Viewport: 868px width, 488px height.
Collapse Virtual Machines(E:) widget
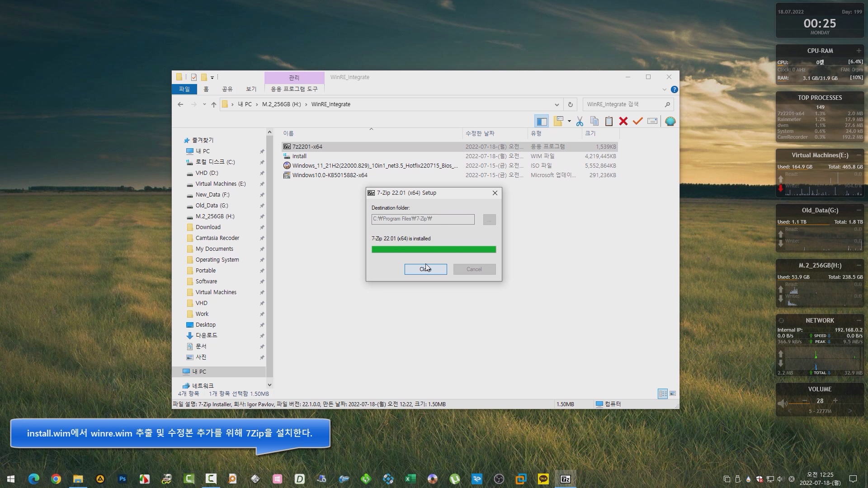click(859, 155)
